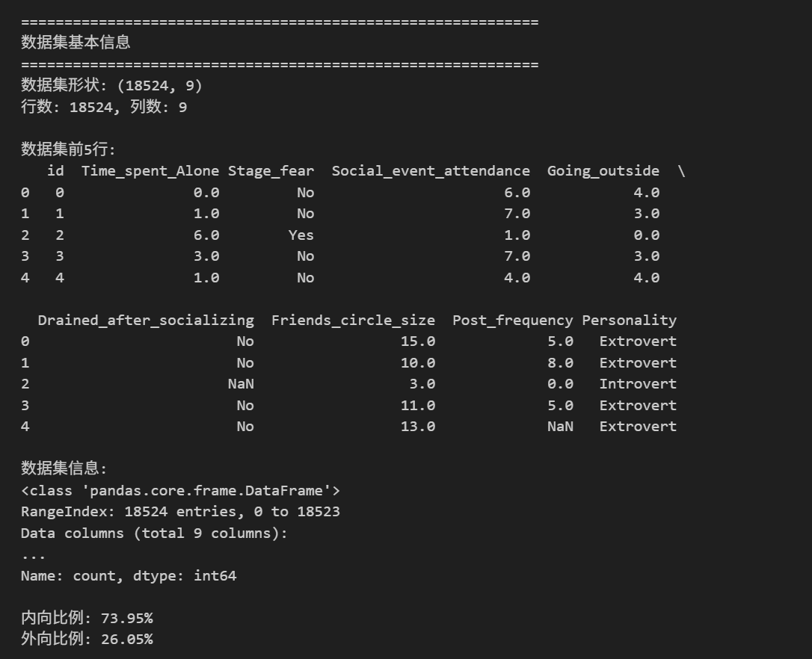Click the Introvert value in row 2

638,384
